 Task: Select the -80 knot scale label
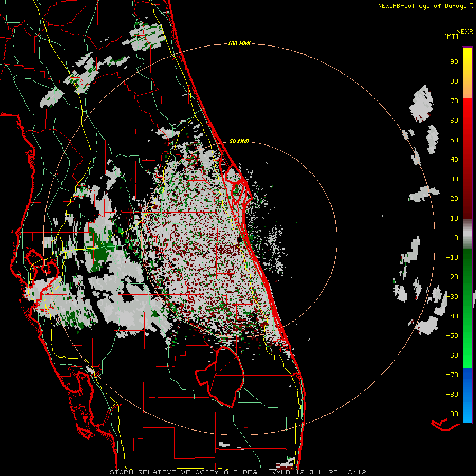(x=452, y=395)
